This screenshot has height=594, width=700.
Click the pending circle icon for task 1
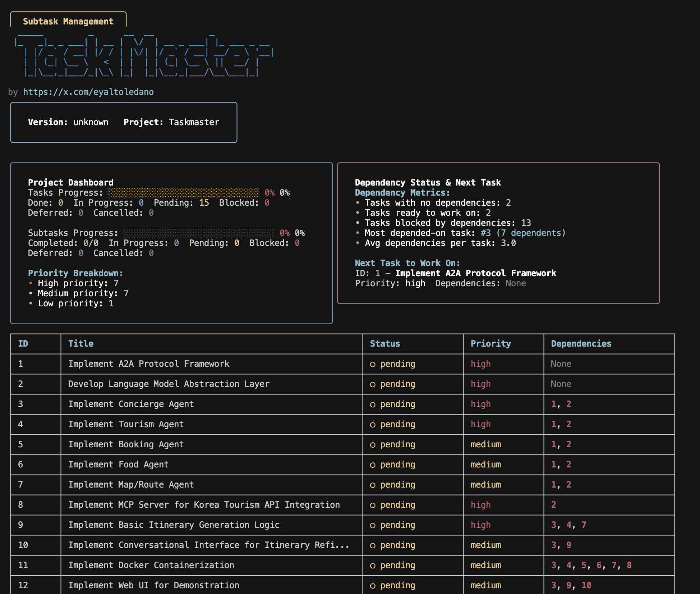[x=373, y=364]
